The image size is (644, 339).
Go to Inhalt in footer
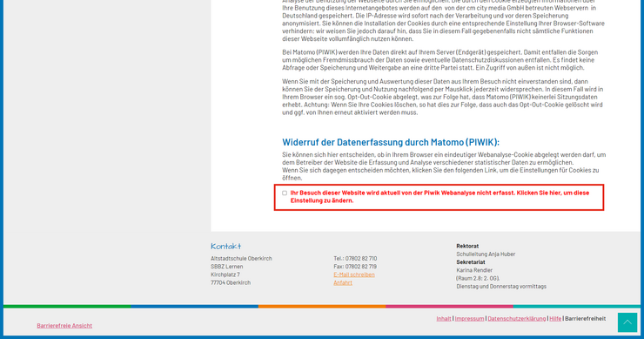click(x=444, y=318)
